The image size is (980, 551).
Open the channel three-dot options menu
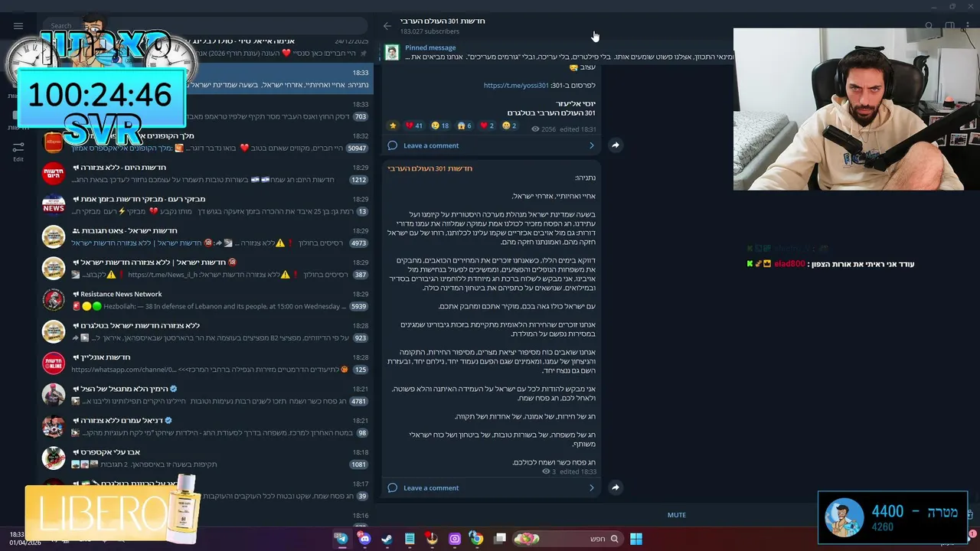click(x=968, y=26)
